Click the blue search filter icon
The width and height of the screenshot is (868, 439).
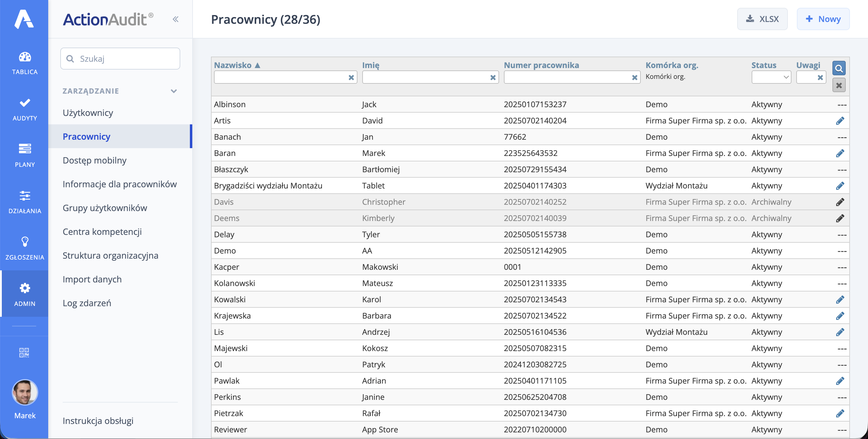click(839, 68)
